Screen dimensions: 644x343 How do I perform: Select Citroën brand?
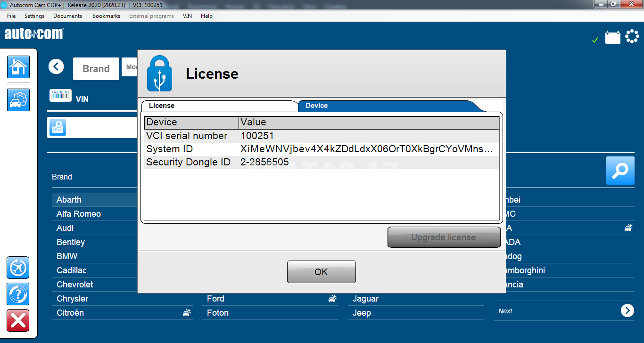[x=70, y=313]
